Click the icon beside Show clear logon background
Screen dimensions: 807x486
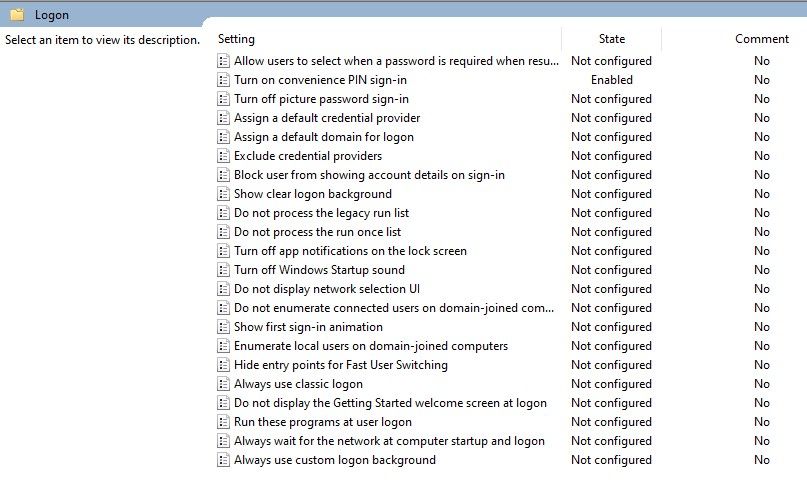[x=223, y=194]
